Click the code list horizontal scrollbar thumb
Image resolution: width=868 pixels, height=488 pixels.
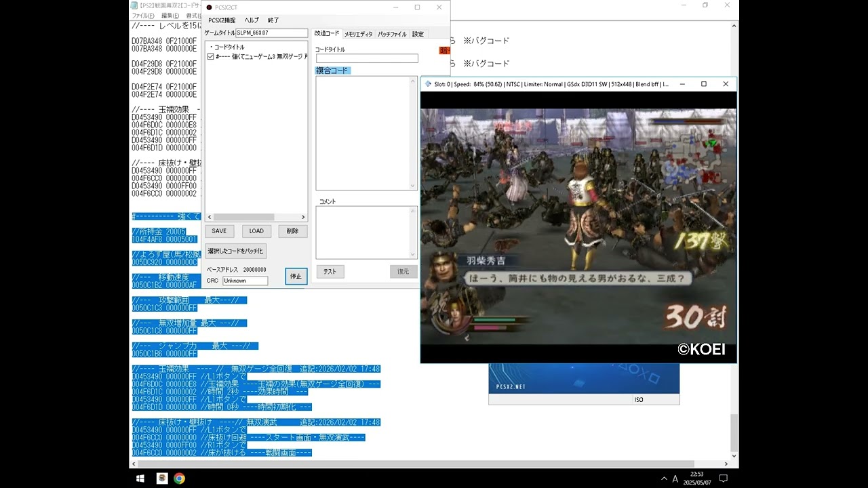(243, 217)
